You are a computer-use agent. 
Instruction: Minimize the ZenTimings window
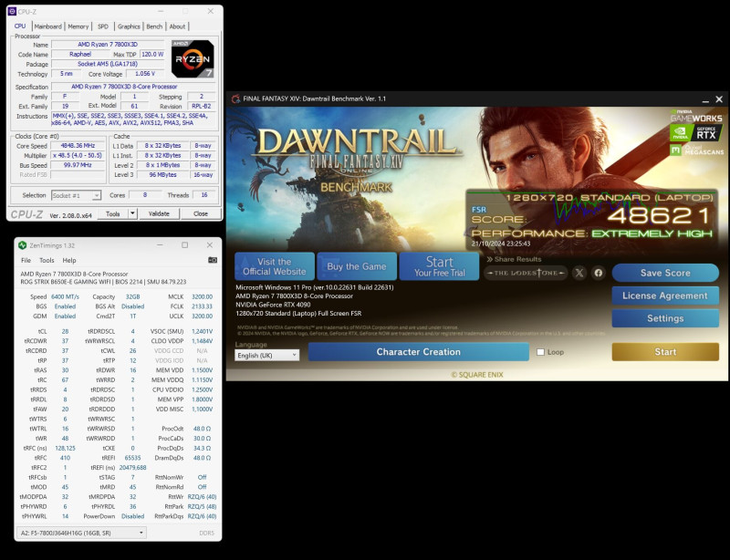click(x=160, y=244)
